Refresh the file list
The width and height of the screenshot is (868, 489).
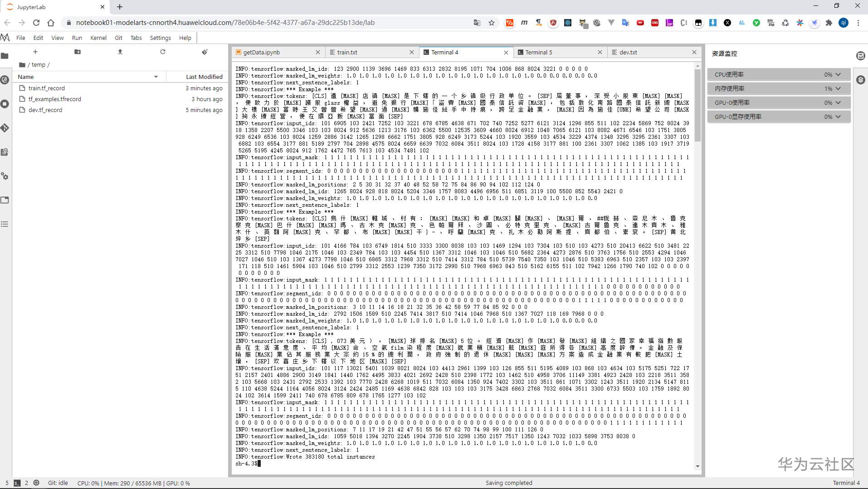pos(163,52)
